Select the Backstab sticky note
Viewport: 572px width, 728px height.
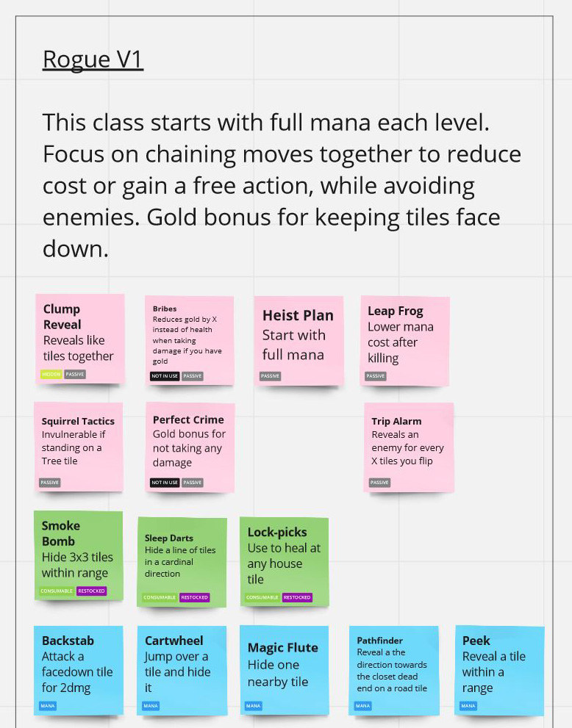tap(78, 666)
